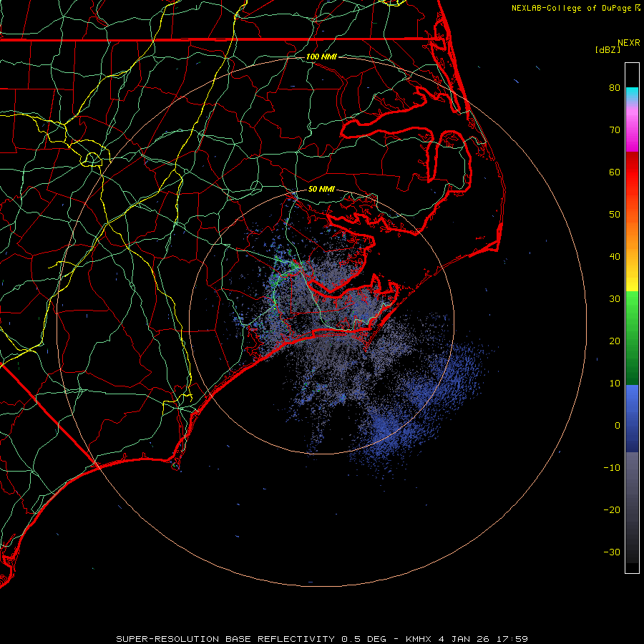Click the 4 JAN 26 17:59 timestamp
This screenshot has width=644, height=644.
(483, 639)
